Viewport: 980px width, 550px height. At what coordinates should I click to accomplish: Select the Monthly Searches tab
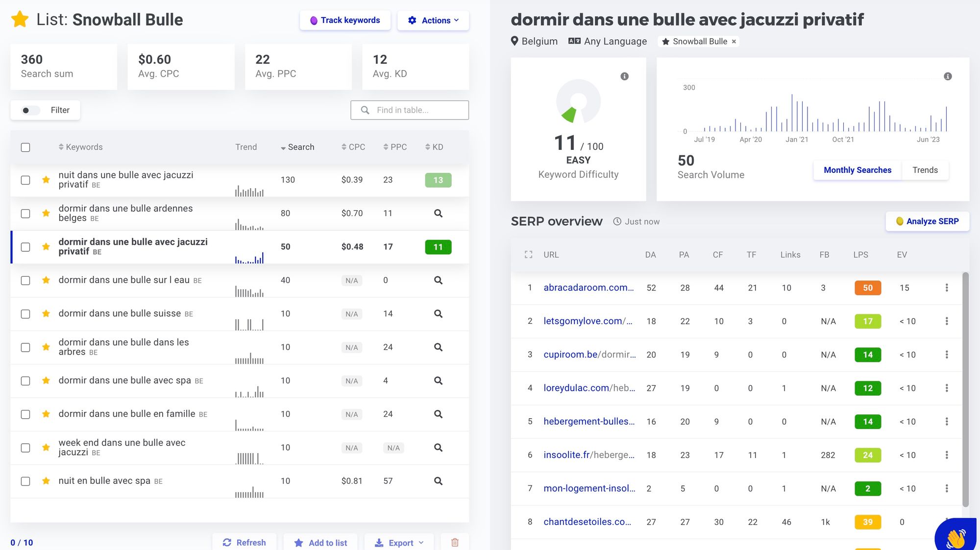click(857, 170)
